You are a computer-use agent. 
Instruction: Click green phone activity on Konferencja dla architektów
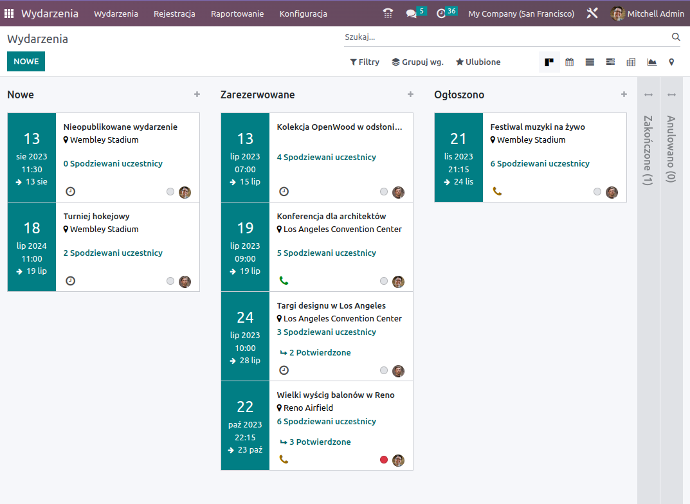click(x=284, y=281)
